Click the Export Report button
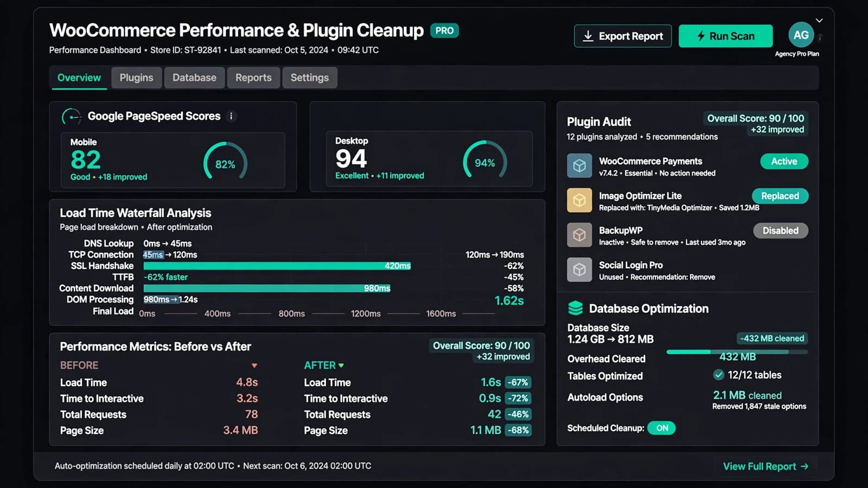 point(623,36)
